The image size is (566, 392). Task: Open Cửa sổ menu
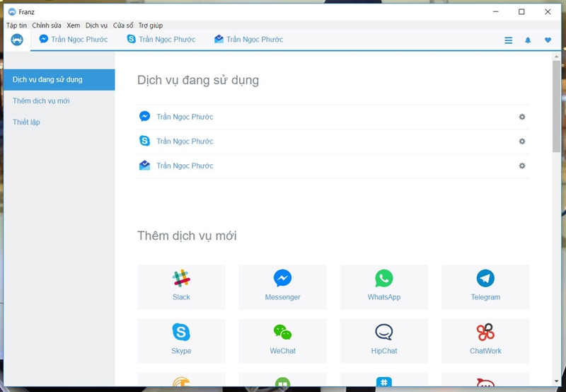(x=122, y=25)
